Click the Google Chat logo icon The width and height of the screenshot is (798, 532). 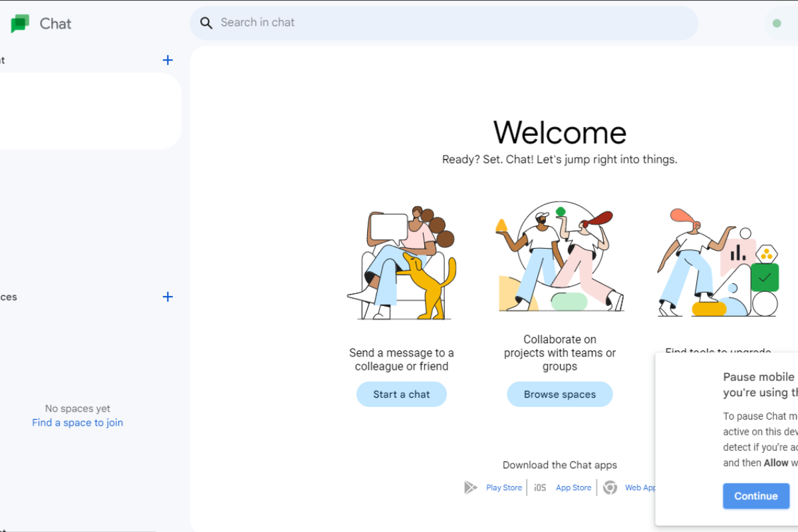coord(20,24)
